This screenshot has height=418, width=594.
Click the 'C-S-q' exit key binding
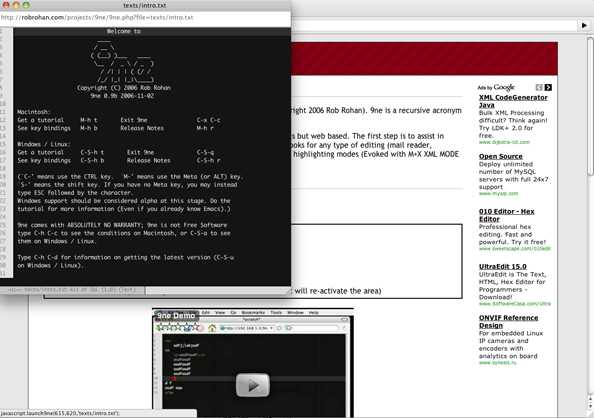(205, 152)
